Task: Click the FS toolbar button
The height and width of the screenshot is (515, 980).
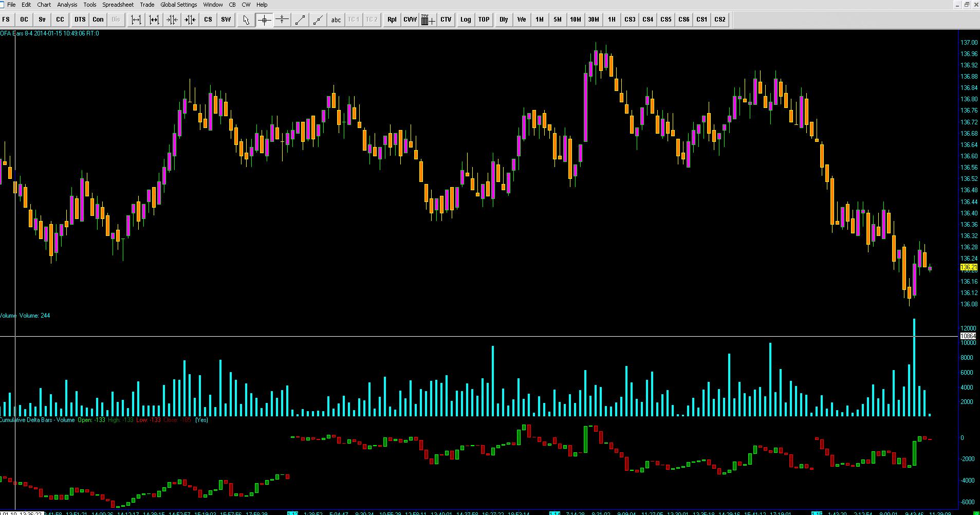Action: coord(6,20)
